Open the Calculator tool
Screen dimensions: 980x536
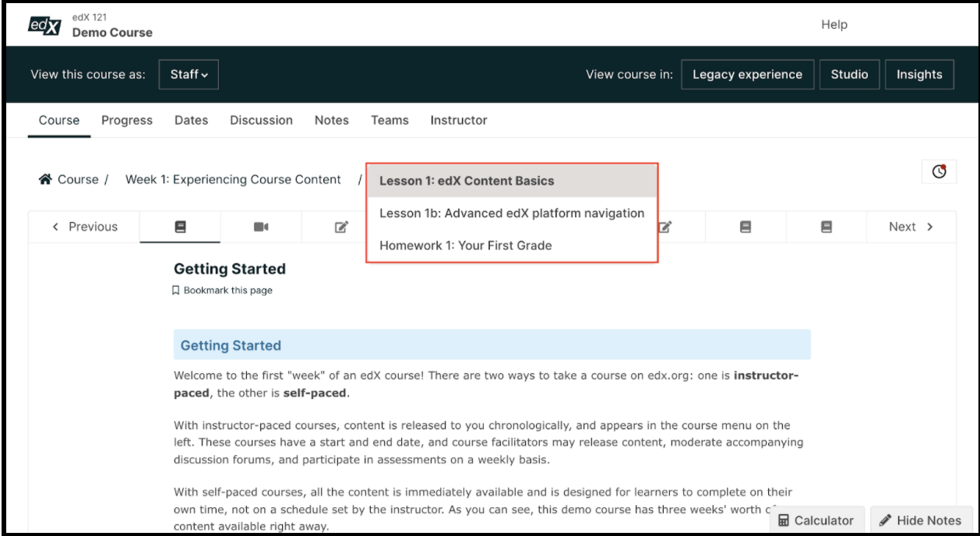tap(816, 520)
